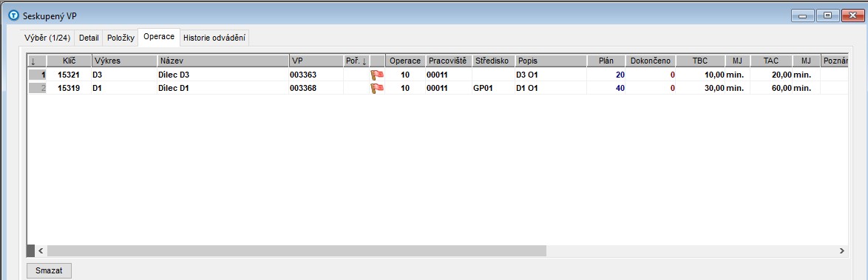This screenshot has width=868, height=280.
Task: Sort by the VP column header
Action: (x=316, y=61)
